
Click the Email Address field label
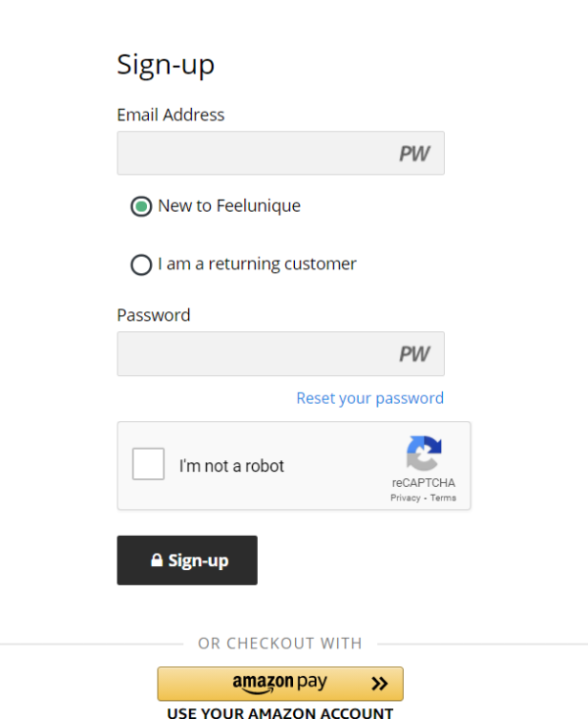171,115
